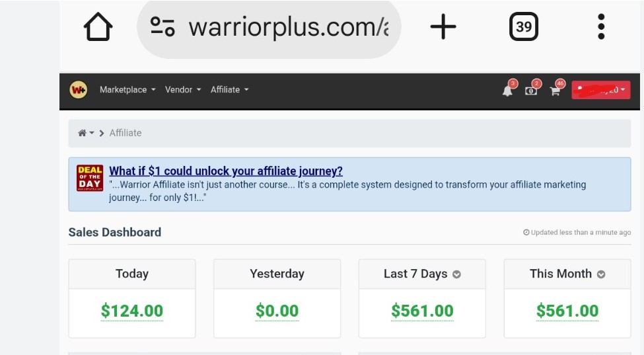Click Today's $124.00 sales amount
Screen dimensions: 644x355
coord(132,311)
